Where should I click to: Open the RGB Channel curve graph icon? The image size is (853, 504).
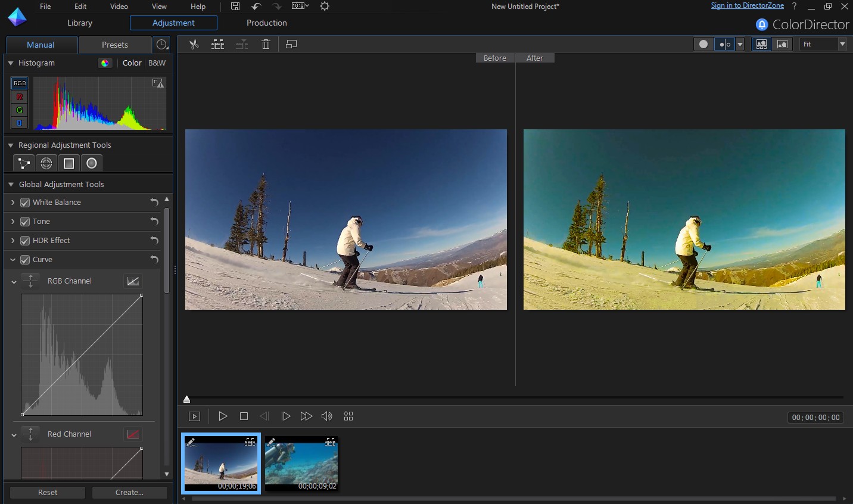click(133, 281)
